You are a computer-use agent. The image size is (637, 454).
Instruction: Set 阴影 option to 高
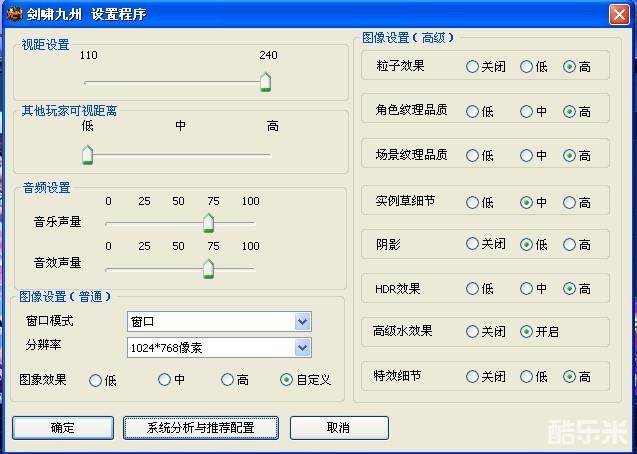pyautogui.click(x=570, y=244)
